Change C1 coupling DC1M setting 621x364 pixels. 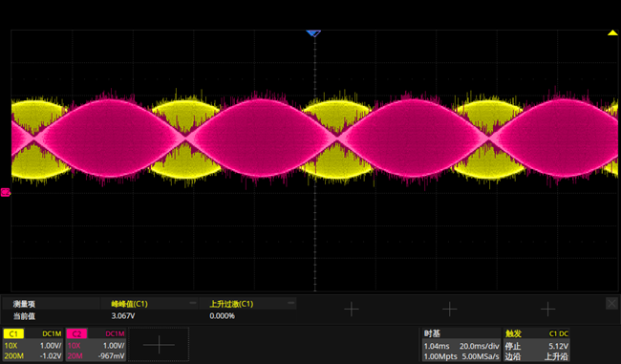(x=52, y=333)
